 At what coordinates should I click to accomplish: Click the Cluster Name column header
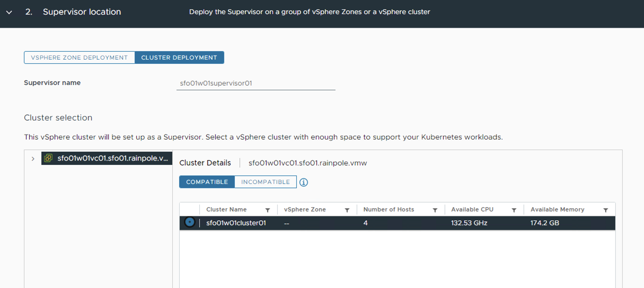coord(226,209)
